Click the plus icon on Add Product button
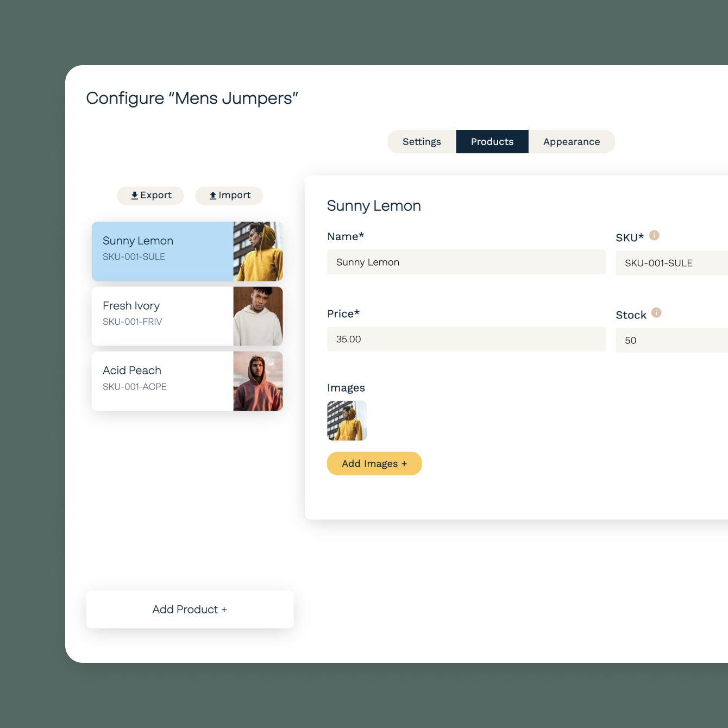The height and width of the screenshot is (728, 728). (224, 609)
